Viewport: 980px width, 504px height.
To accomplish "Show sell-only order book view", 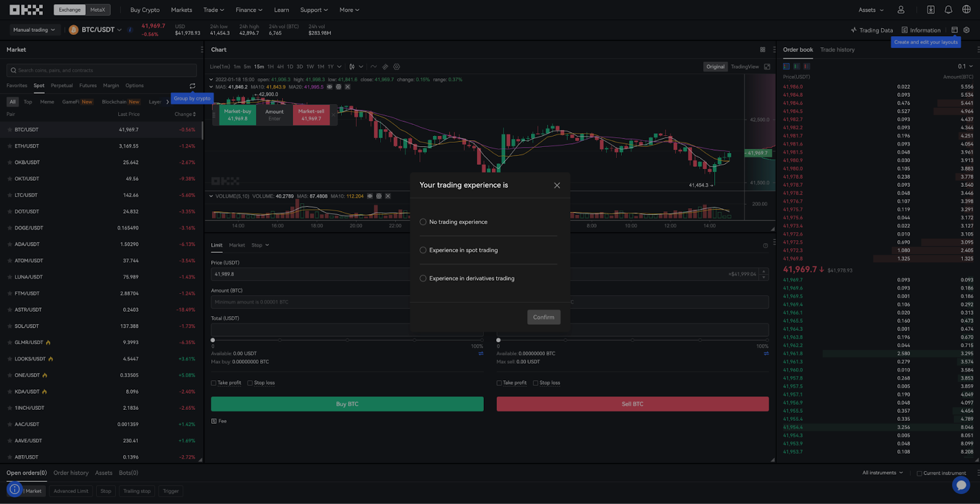I will point(807,66).
